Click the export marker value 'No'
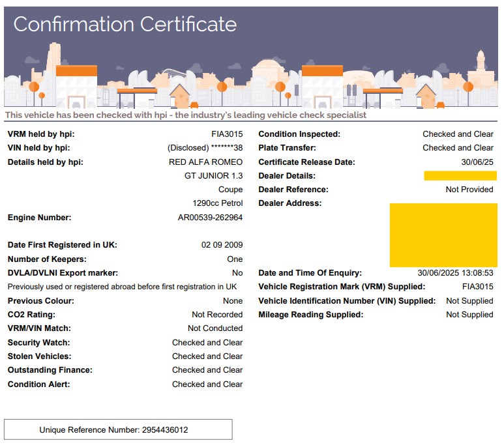This screenshot has width=504, height=447. (x=237, y=273)
